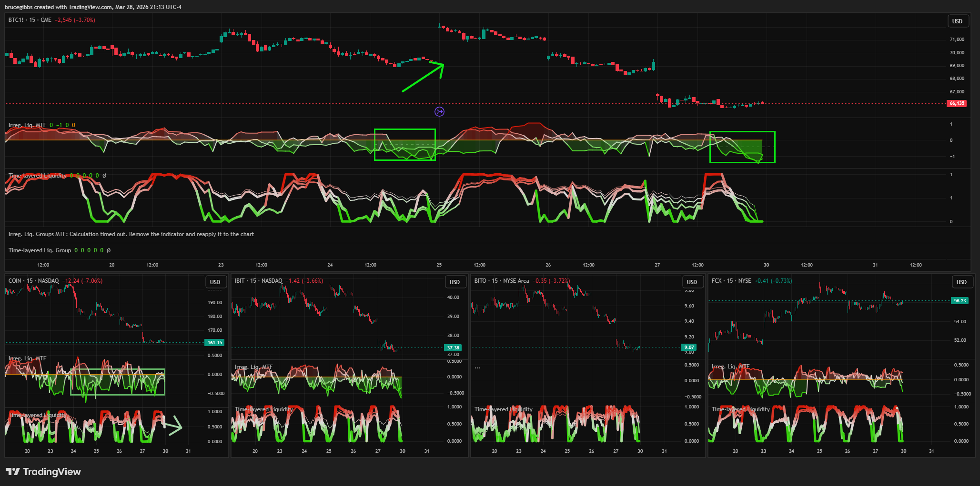
Task: Open the USD currency selector on COIN chart
Action: [215, 282]
